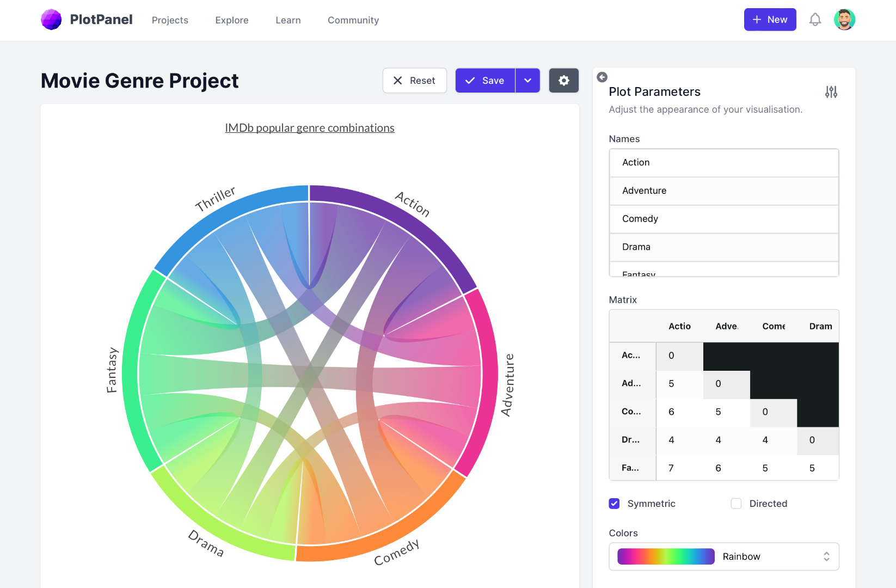The image size is (896, 588).
Task: Click the rainbow gradient color swatch
Action: (665, 556)
